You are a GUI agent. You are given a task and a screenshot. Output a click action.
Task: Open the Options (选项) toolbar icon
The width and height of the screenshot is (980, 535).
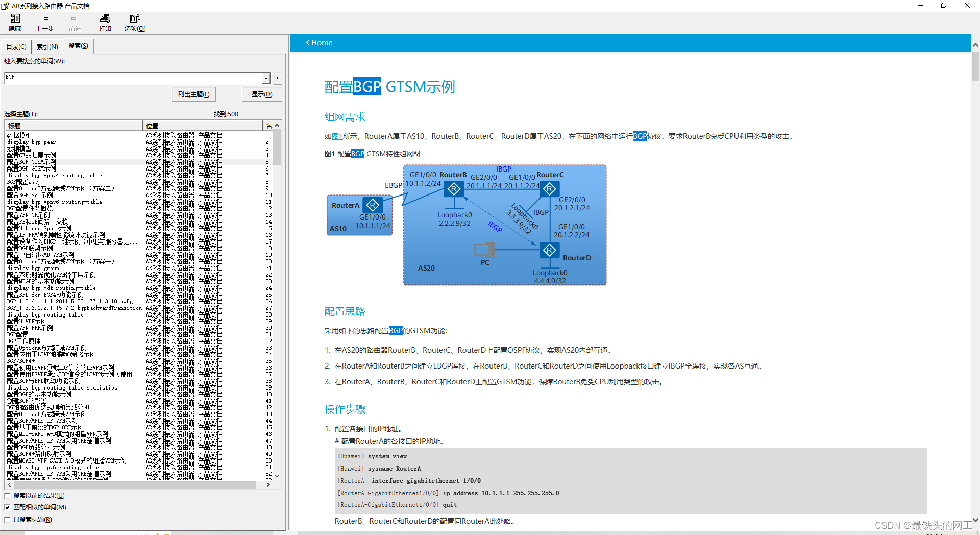tap(135, 22)
